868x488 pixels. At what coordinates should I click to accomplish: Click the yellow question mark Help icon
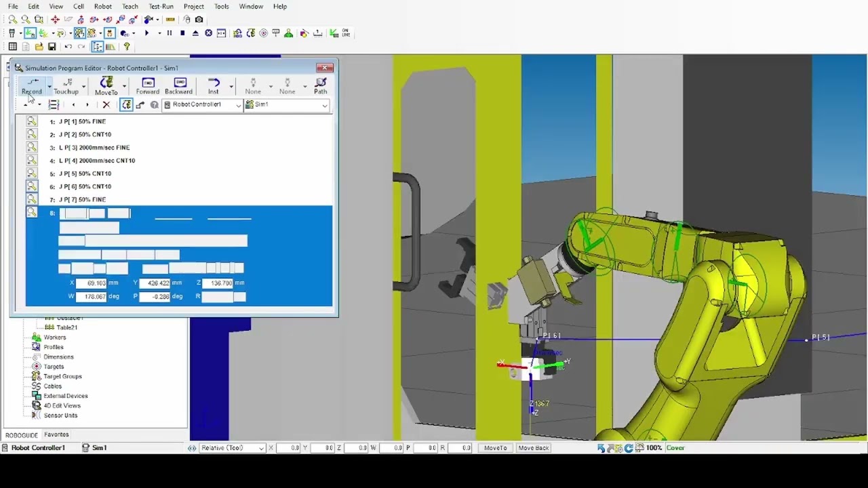tap(126, 47)
